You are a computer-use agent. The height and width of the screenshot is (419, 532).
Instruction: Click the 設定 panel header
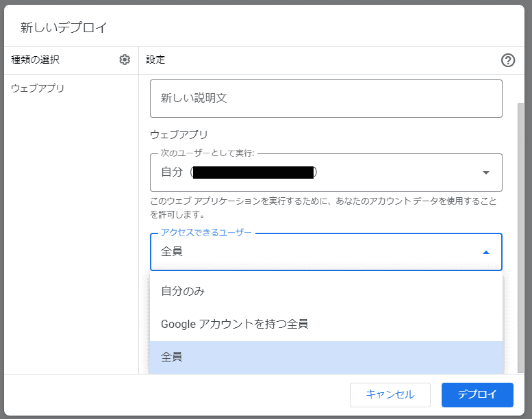pos(155,60)
